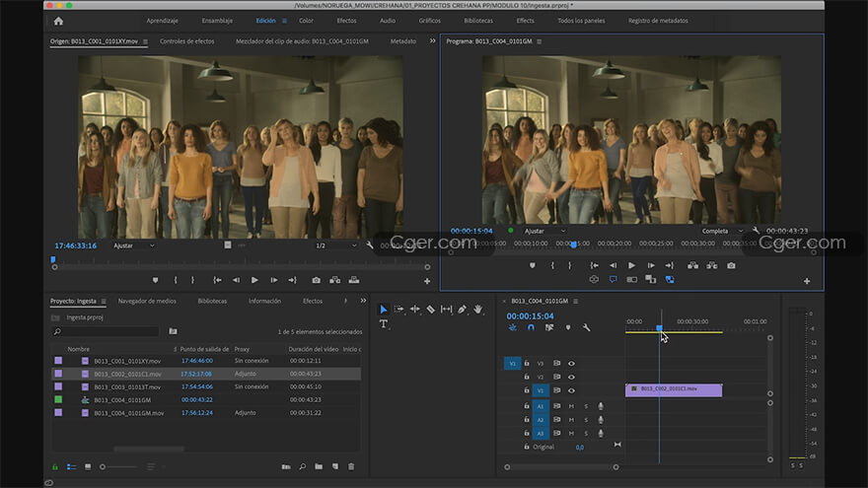Open Source monitor Ajustar zoom dropdown
The width and height of the screenshot is (868, 488).
click(133, 245)
